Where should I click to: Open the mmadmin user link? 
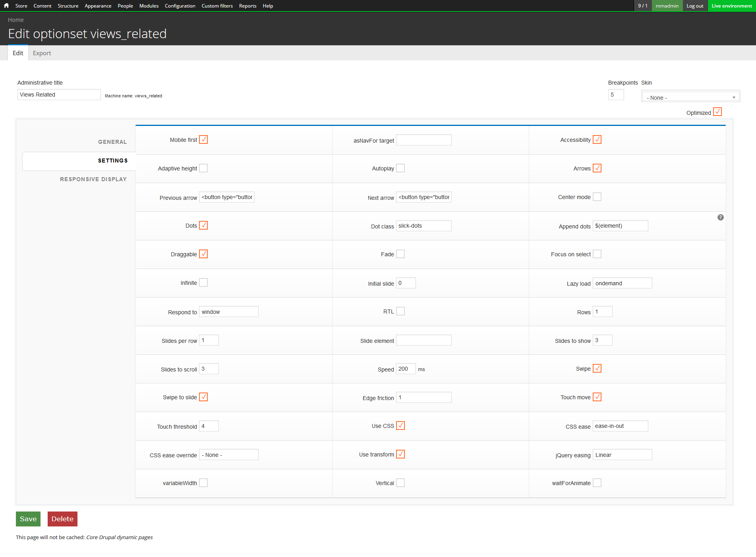[x=667, y=6]
